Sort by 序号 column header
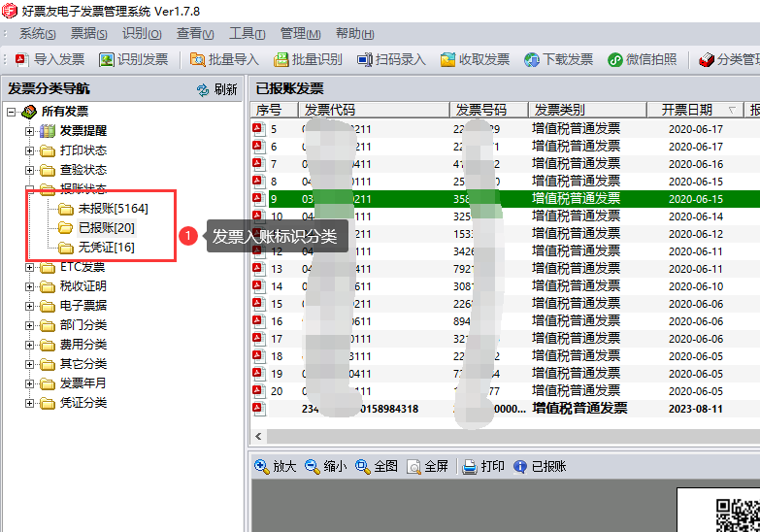This screenshot has width=760, height=532. pos(275,110)
